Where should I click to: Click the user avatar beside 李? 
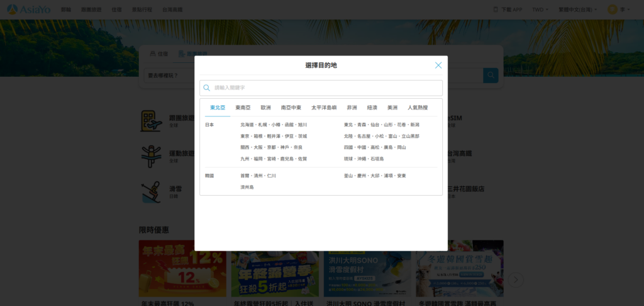point(613,9)
